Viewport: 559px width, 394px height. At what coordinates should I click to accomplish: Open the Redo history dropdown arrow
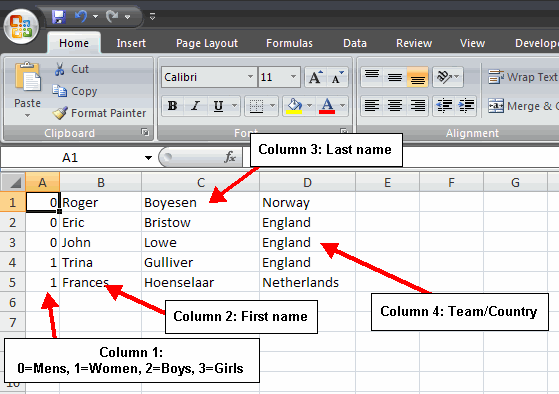(x=127, y=16)
